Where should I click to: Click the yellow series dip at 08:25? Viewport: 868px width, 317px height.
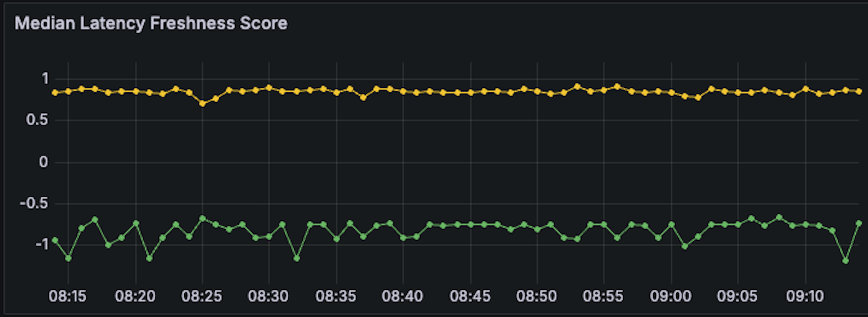click(202, 103)
